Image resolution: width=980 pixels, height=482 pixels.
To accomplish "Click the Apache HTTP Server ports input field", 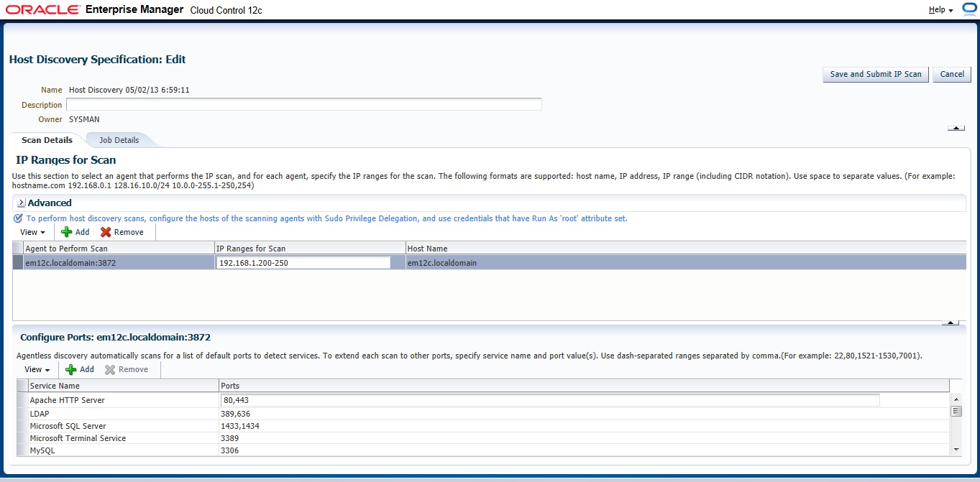I will [x=550, y=400].
